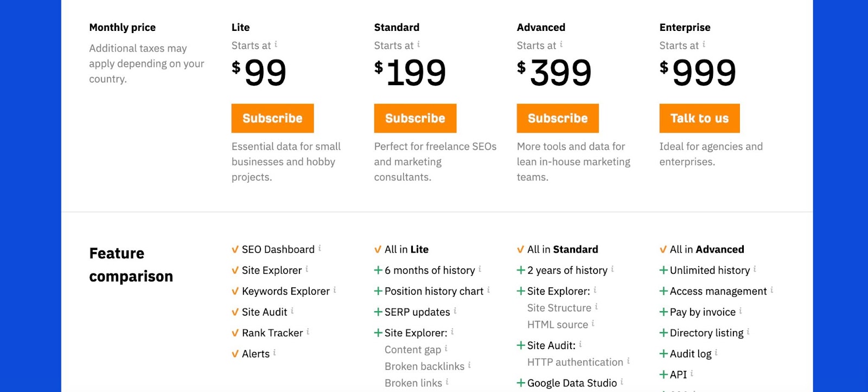Click info icon next to Google Data Studio
The width and height of the screenshot is (868, 392).
pyautogui.click(x=622, y=382)
